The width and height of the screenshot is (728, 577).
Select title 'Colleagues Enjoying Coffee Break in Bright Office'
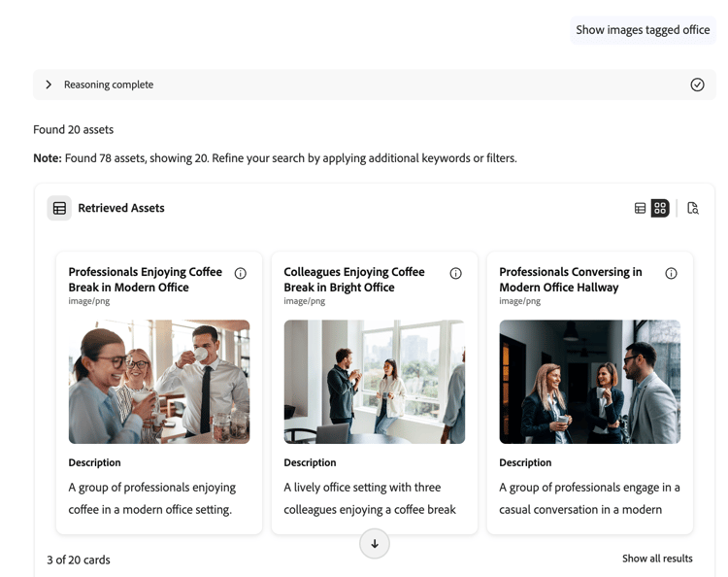click(x=354, y=279)
